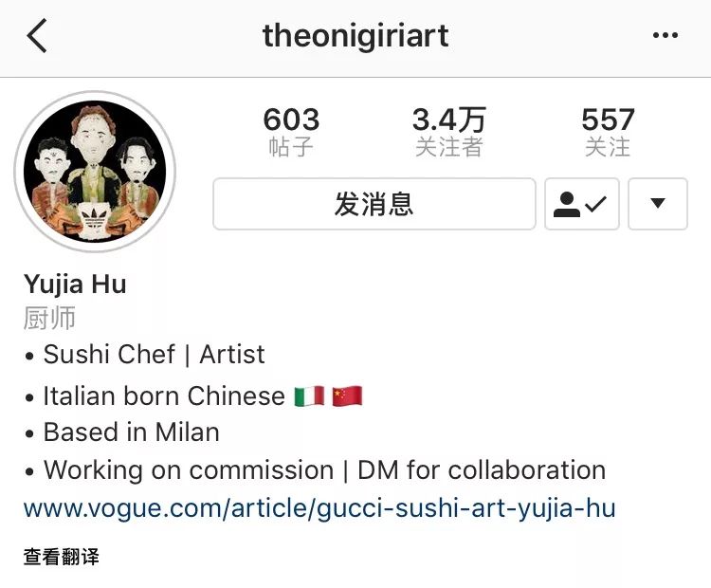Open the vogue.com article link
Screen dimensions: 711x588
pyautogui.click(x=319, y=508)
